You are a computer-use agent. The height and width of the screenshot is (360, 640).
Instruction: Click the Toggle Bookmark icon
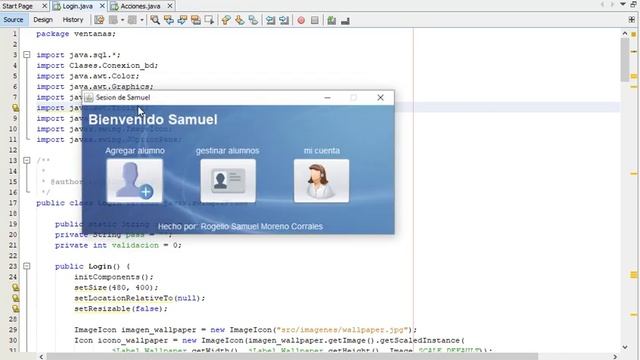tap(253, 20)
